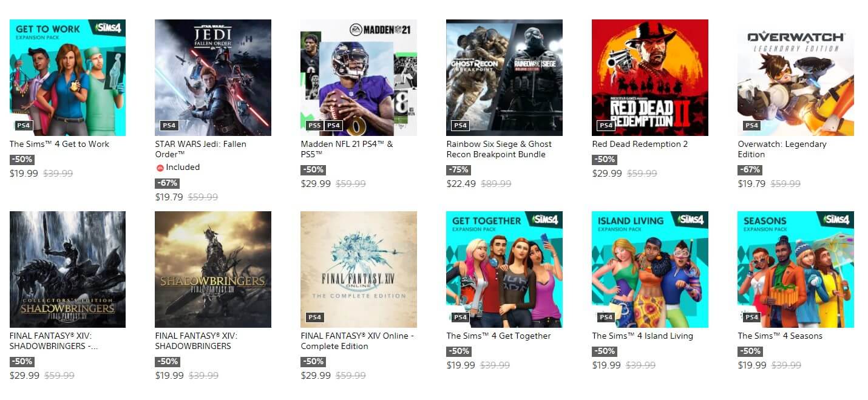
Task: Click the -67% badge under Jedi: Fallen Order
Action: [x=168, y=183]
